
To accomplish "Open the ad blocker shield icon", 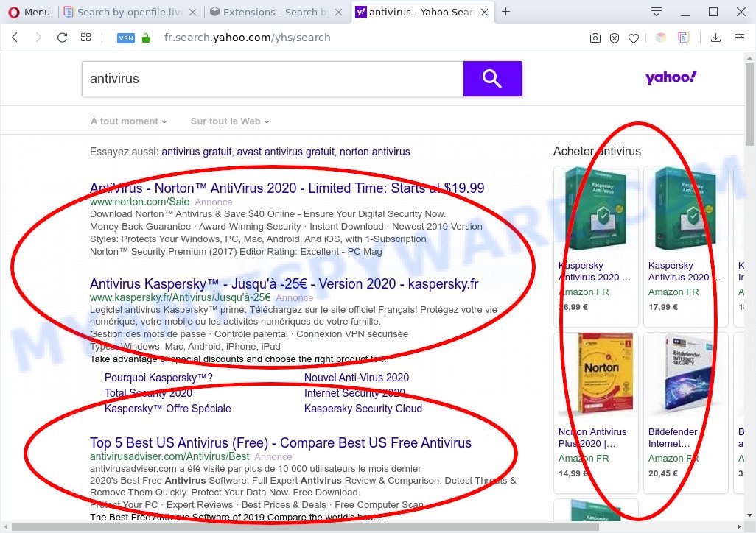I will pyautogui.click(x=615, y=38).
